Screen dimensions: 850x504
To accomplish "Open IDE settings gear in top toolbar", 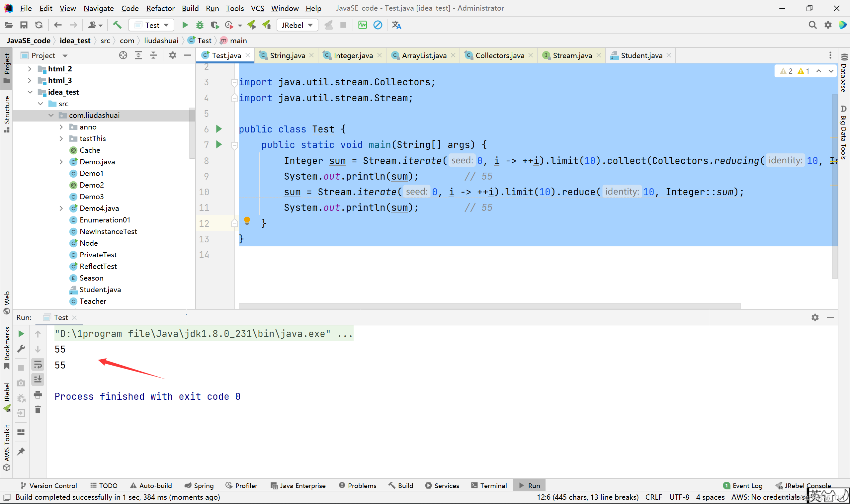I will [x=828, y=25].
